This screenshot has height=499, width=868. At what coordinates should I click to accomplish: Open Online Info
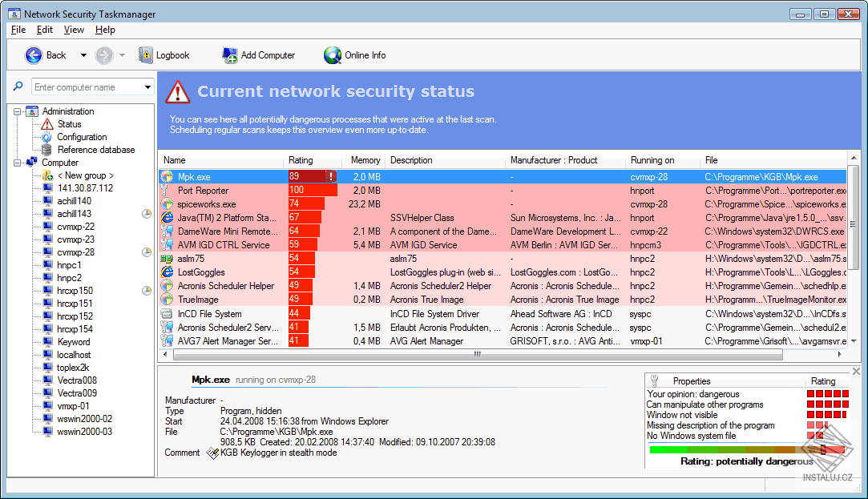[x=333, y=55]
